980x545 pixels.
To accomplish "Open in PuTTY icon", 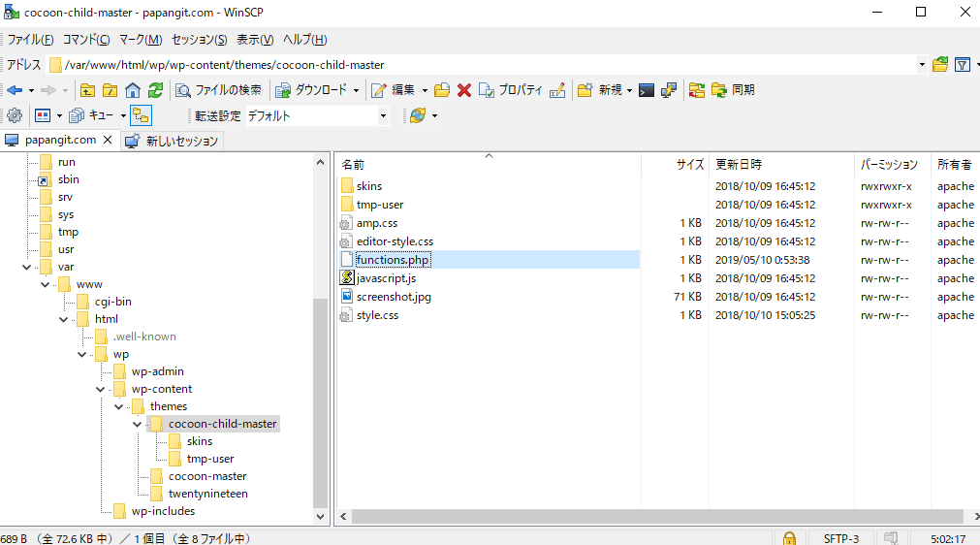I will pyautogui.click(x=669, y=90).
